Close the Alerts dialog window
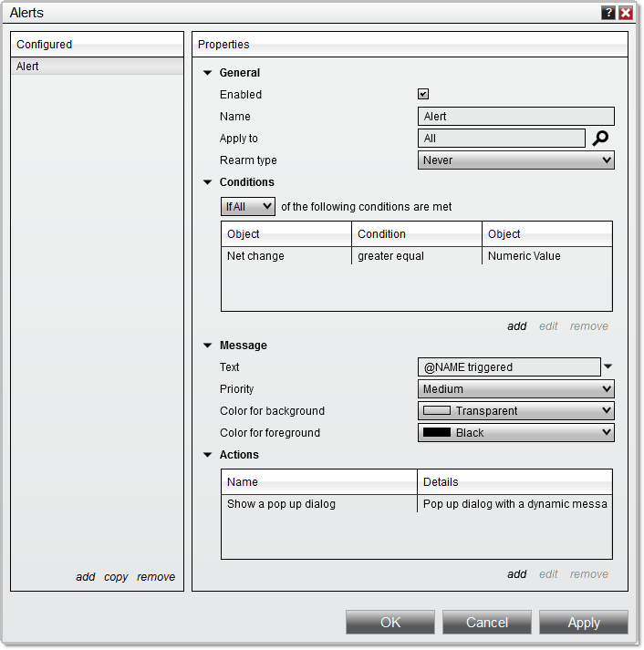 pyautogui.click(x=626, y=13)
